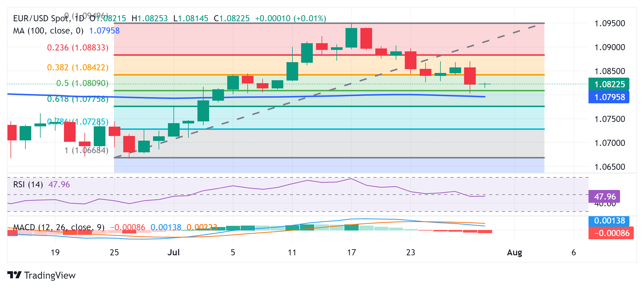Click the 0.618 (1.07758) Fibonacci label

pos(78,99)
